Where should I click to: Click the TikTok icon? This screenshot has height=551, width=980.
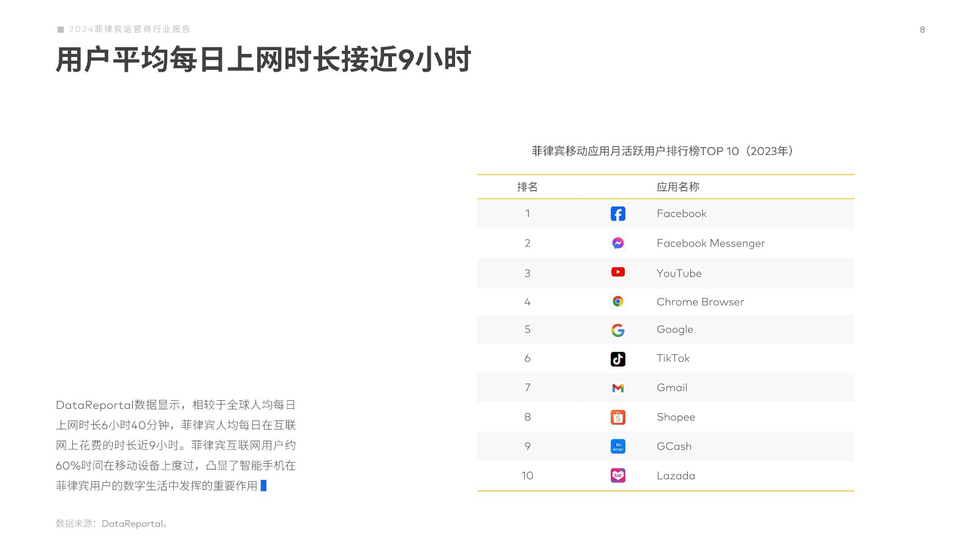[618, 359]
